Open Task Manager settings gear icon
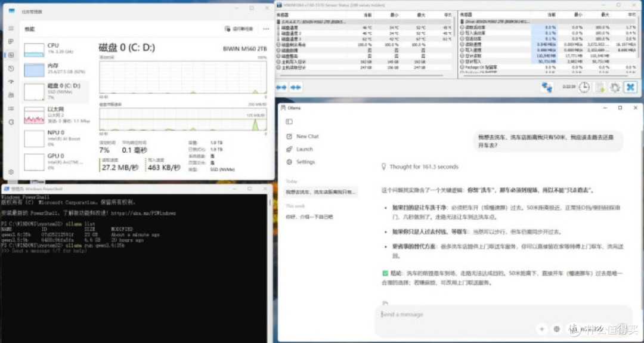The image size is (644, 343). (x=11, y=172)
